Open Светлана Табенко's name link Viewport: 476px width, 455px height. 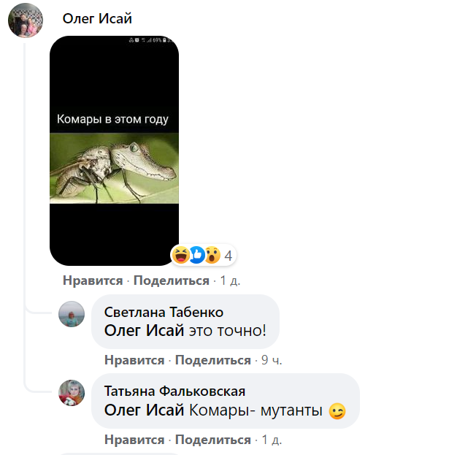point(164,313)
